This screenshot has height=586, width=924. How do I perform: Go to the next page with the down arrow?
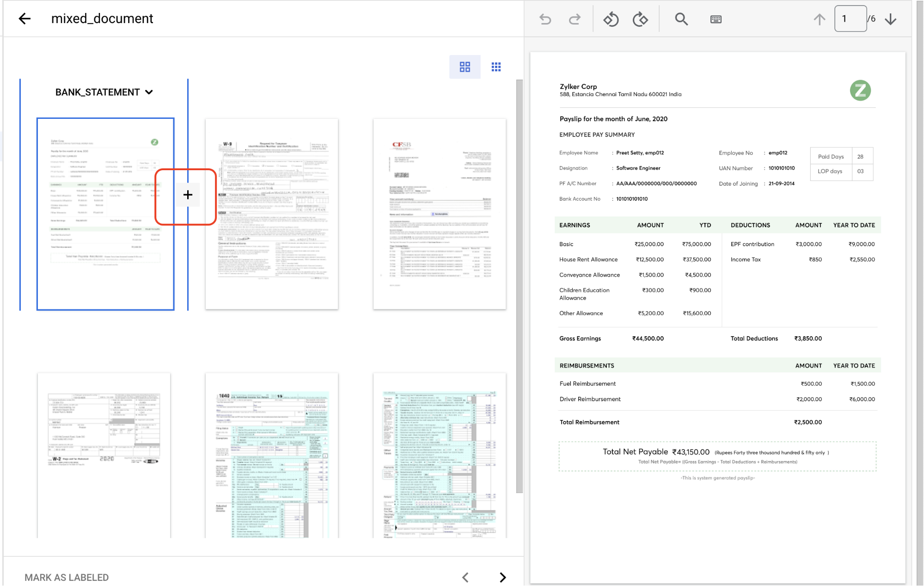point(891,19)
